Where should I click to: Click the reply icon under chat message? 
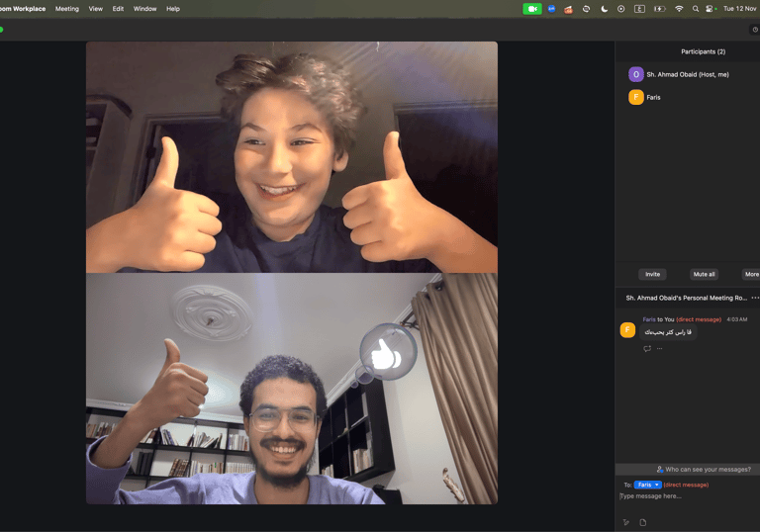(647, 348)
